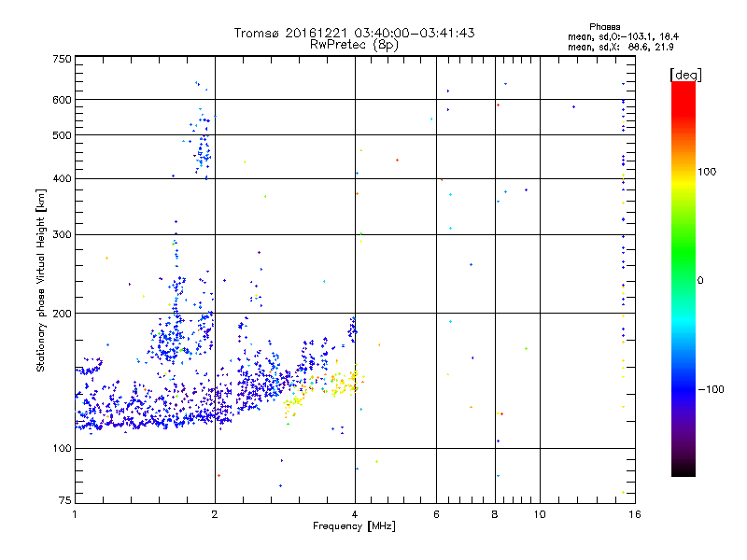
Task: Click the frequency axis tick label '2'
Action: pyautogui.click(x=215, y=514)
